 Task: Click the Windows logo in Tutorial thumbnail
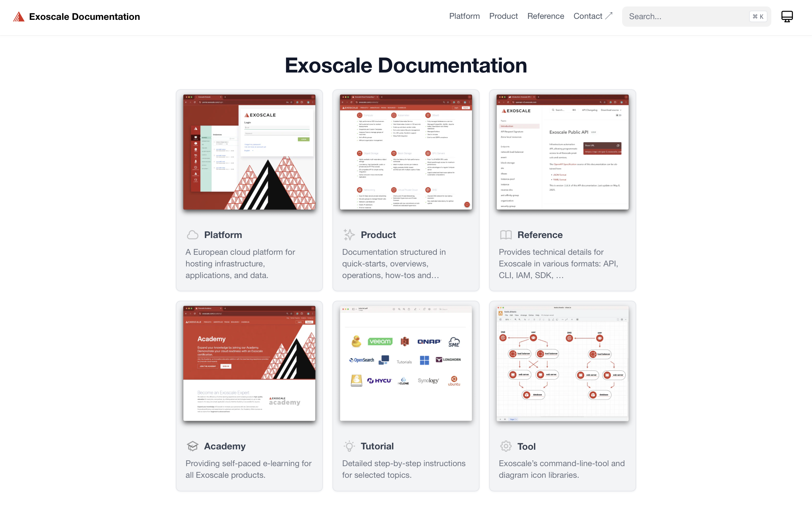pos(424,360)
